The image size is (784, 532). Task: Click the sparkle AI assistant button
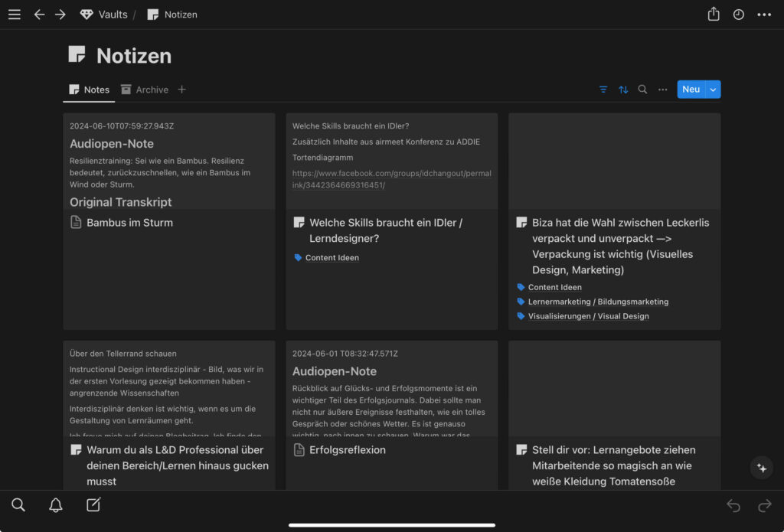point(761,468)
